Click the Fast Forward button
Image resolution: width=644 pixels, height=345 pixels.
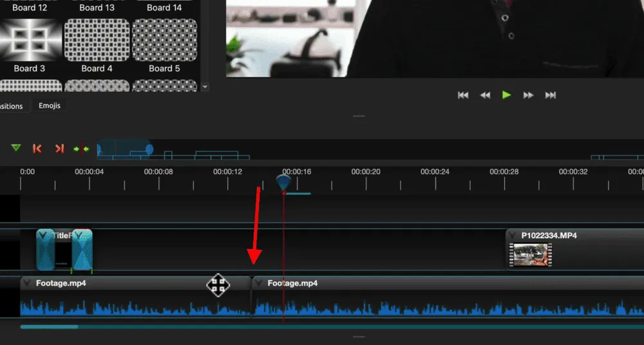click(529, 95)
